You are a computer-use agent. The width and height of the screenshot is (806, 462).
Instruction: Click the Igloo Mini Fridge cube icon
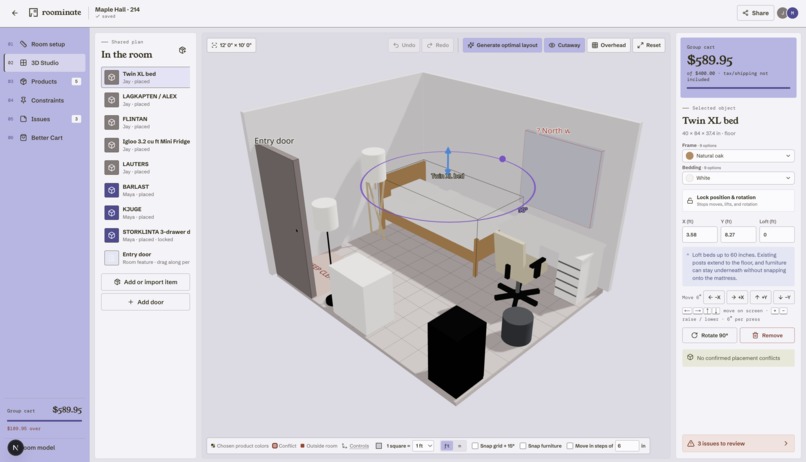(x=112, y=145)
